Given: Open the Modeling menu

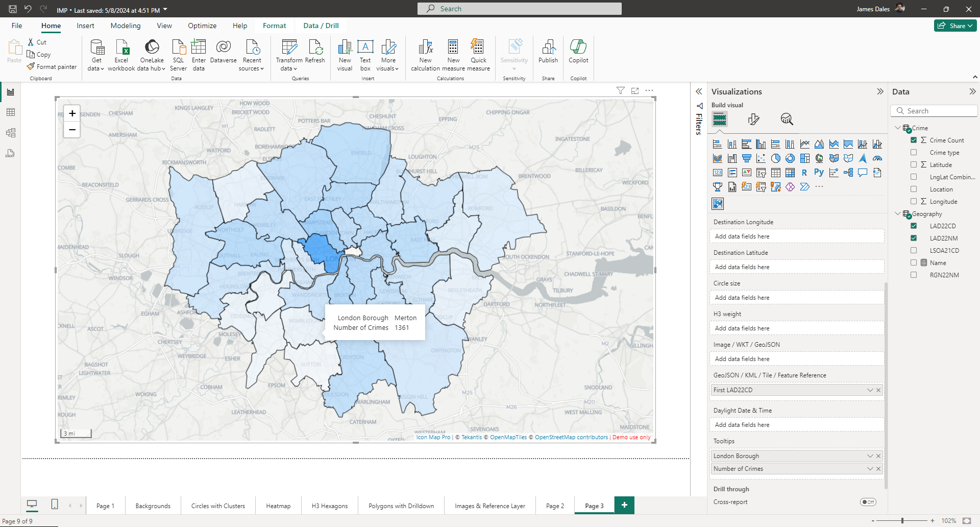Looking at the screenshot, I should 126,26.
